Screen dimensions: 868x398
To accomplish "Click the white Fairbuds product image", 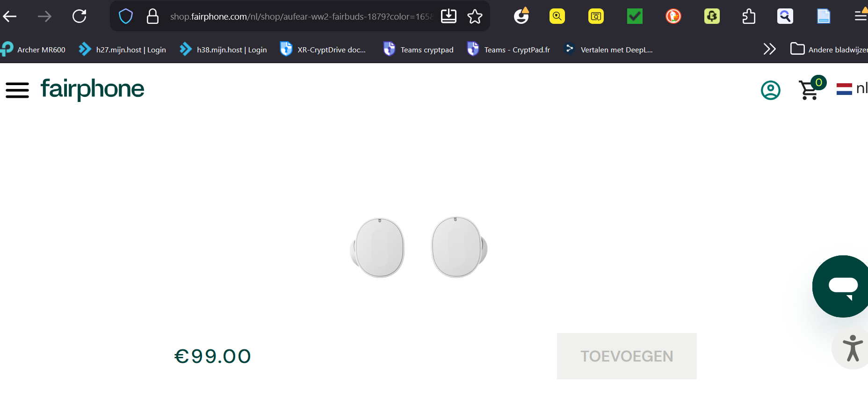I will (419, 247).
